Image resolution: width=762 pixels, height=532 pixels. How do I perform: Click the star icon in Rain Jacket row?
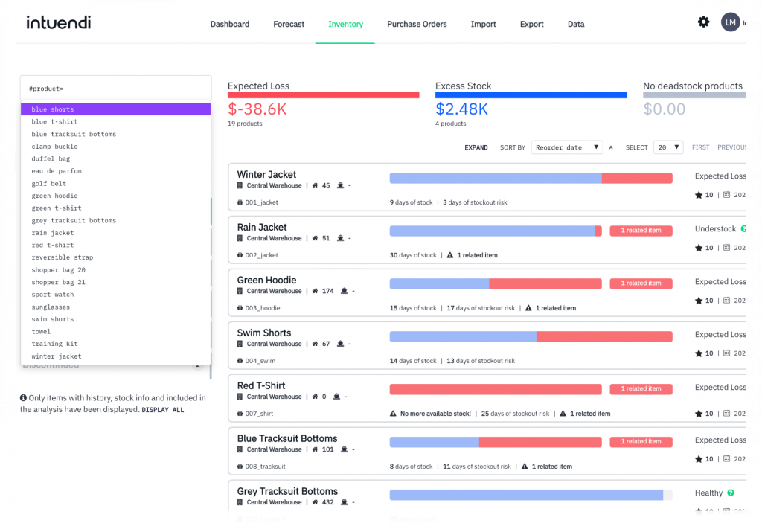(698, 248)
